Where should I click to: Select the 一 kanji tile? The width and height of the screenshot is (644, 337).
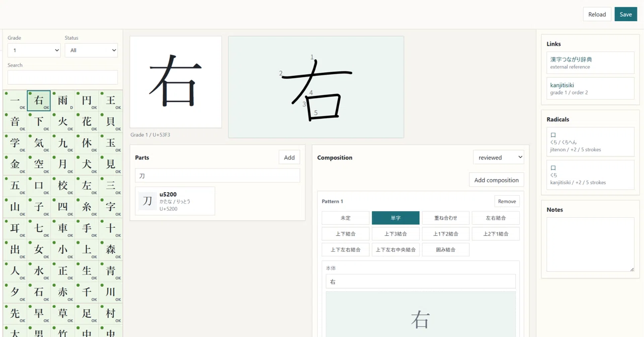(15, 101)
